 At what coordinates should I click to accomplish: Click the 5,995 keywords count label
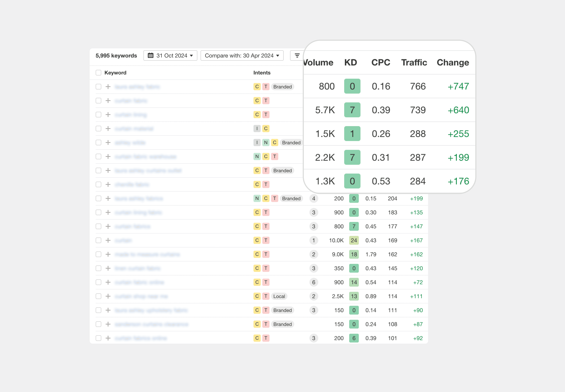click(116, 56)
